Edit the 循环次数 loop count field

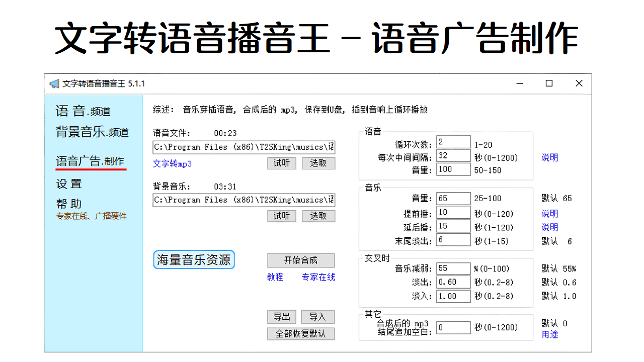point(453,141)
